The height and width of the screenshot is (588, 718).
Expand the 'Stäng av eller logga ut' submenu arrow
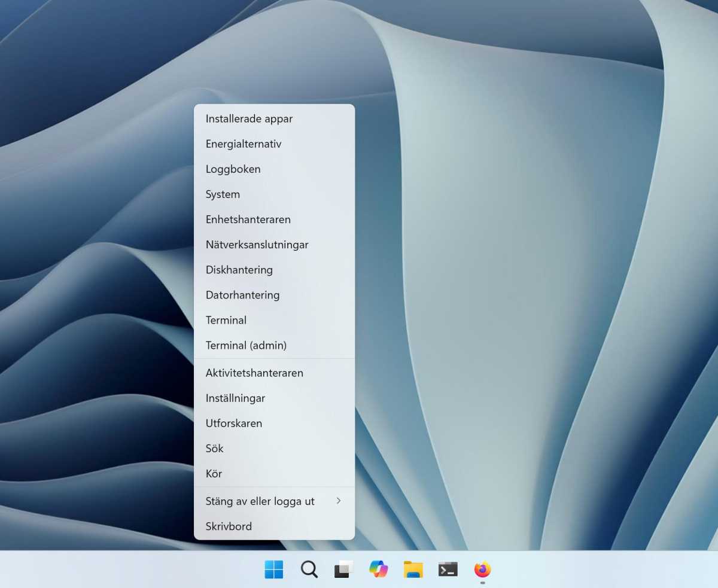[339, 501]
